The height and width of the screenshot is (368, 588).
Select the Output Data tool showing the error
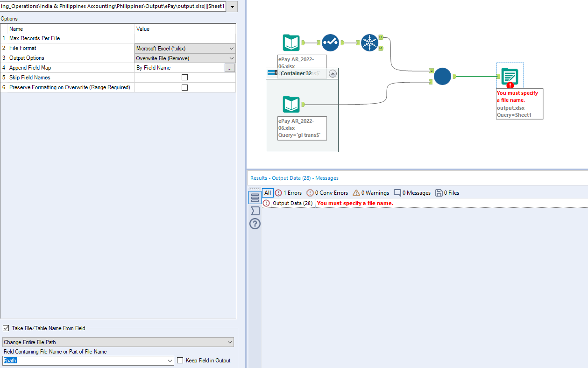pos(510,76)
